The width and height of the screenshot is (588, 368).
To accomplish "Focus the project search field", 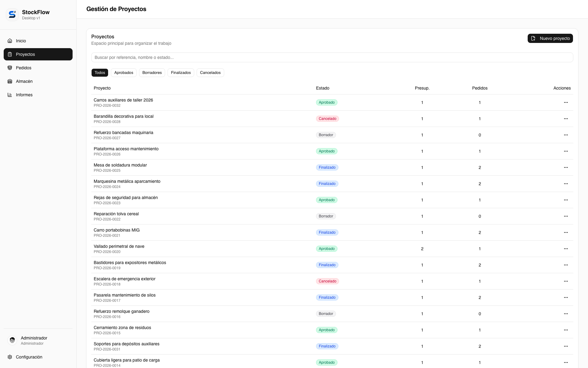I will pyautogui.click(x=332, y=57).
